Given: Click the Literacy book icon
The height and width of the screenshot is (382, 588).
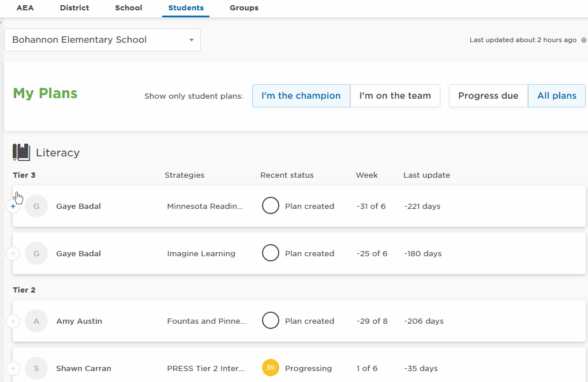Looking at the screenshot, I should coord(21,152).
